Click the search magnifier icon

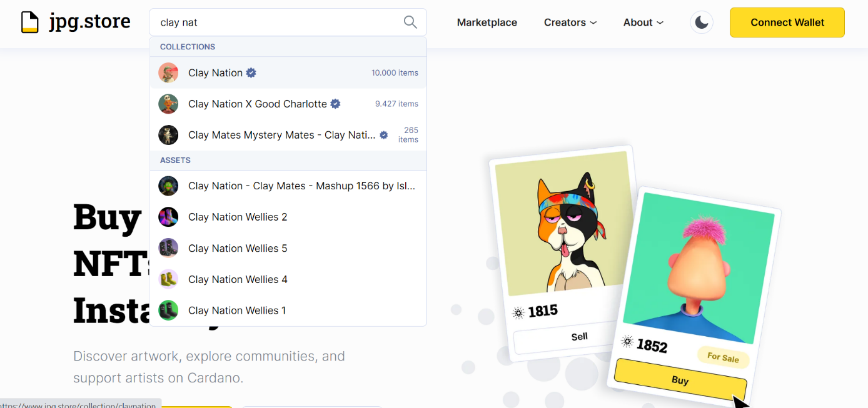(x=410, y=22)
